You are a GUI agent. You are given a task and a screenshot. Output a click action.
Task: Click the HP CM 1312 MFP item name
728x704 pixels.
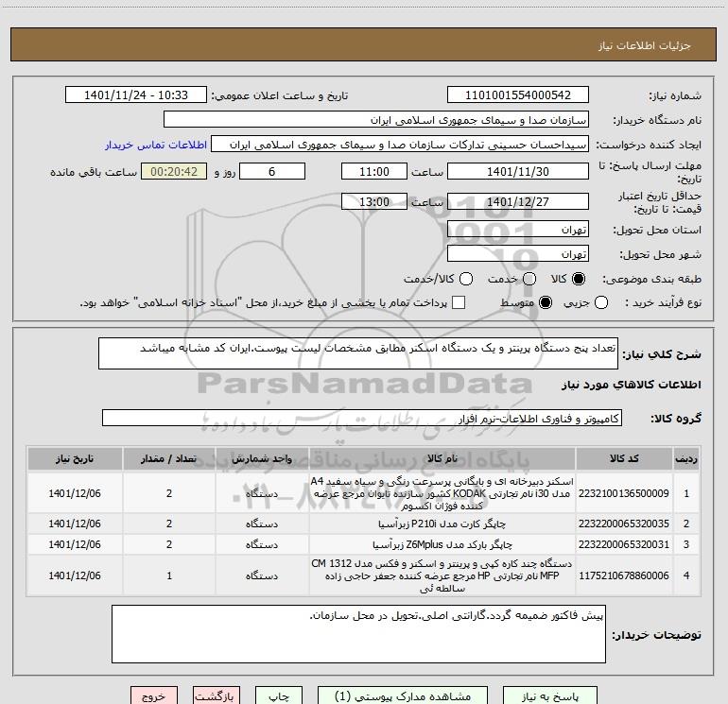pyautogui.click(x=442, y=575)
